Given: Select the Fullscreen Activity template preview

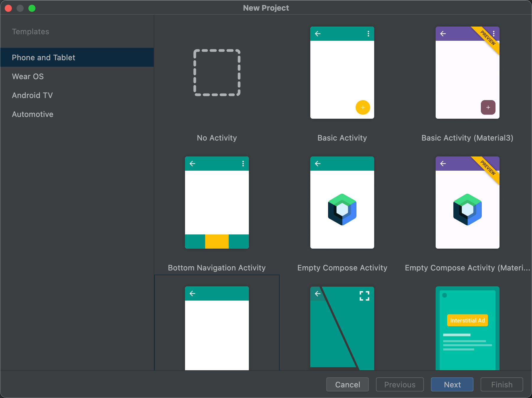Looking at the screenshot, I should coord(342,328).
